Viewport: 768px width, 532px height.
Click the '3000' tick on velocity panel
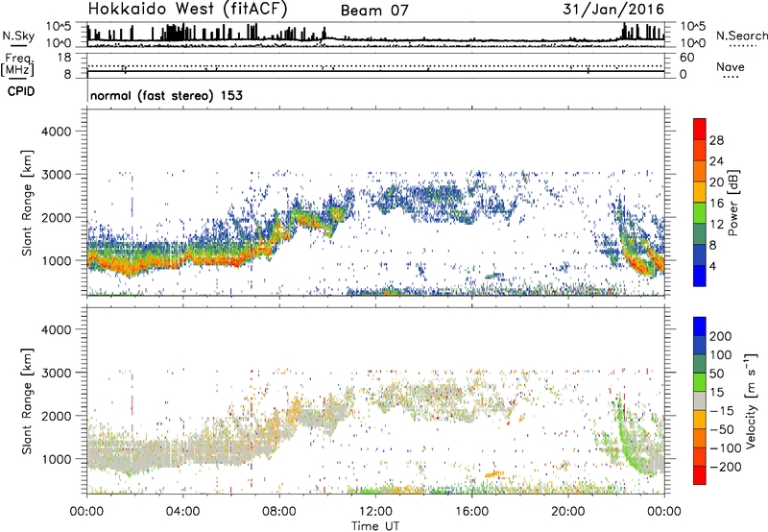(56, 373)
